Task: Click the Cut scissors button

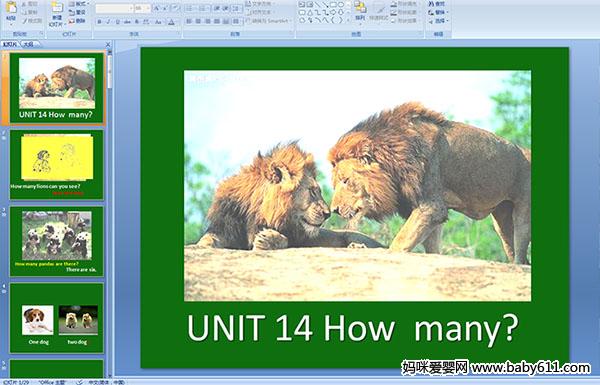Action: [x=30, y=3]
